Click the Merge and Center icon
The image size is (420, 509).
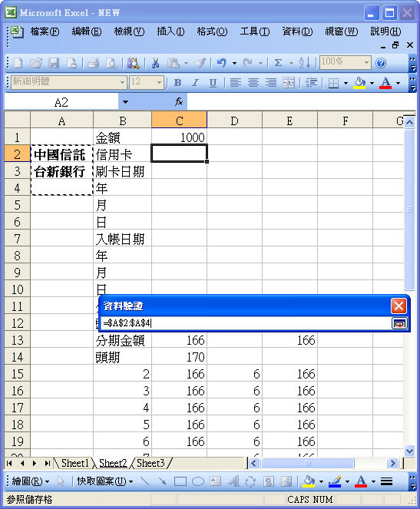click(x=289, y=82)
